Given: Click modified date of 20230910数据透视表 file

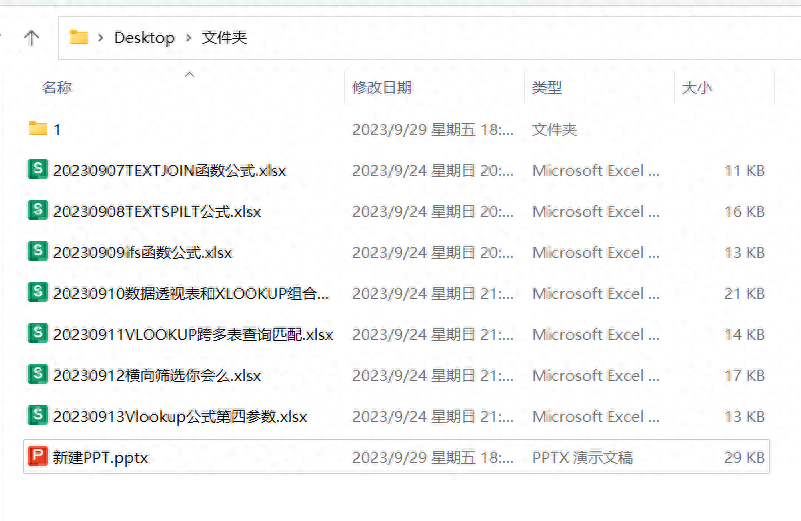Looking at the screenshot, I should (x=433, y=293).
